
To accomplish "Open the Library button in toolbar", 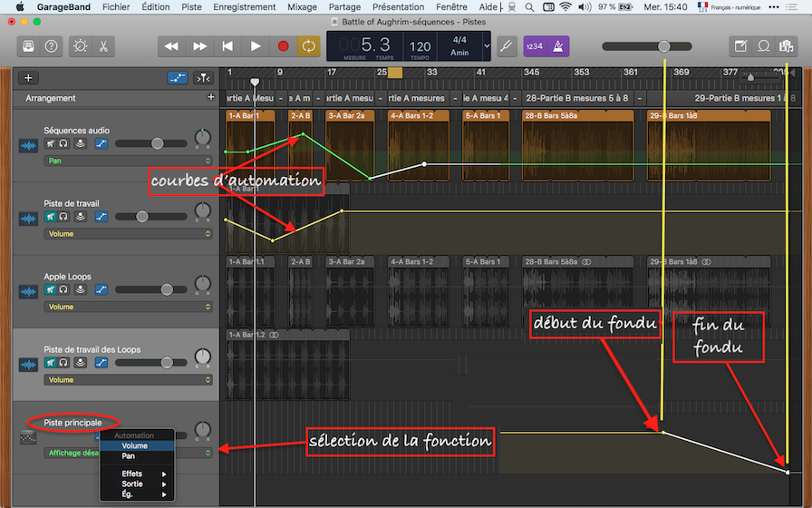I will click(28, 46).
